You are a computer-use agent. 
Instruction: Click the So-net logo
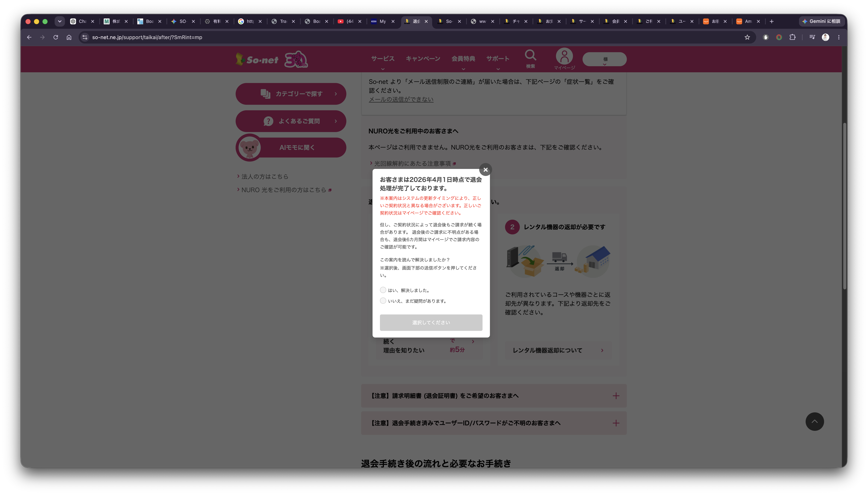point(257,60)
